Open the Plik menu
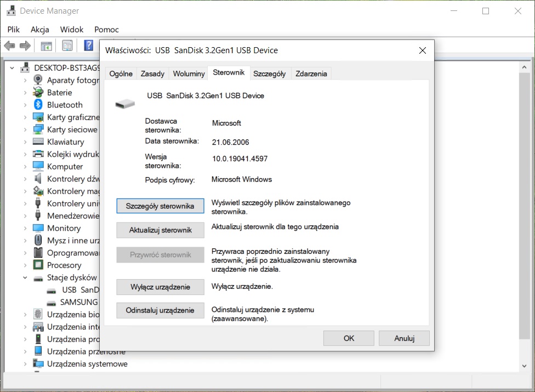Screen dimensions: 535x392 coord(14,30)
